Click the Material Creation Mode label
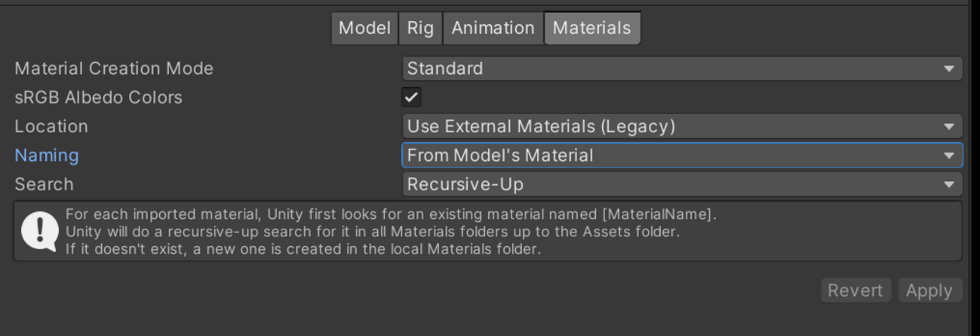This screenshot has width=980, height=336. click(114, 69)
